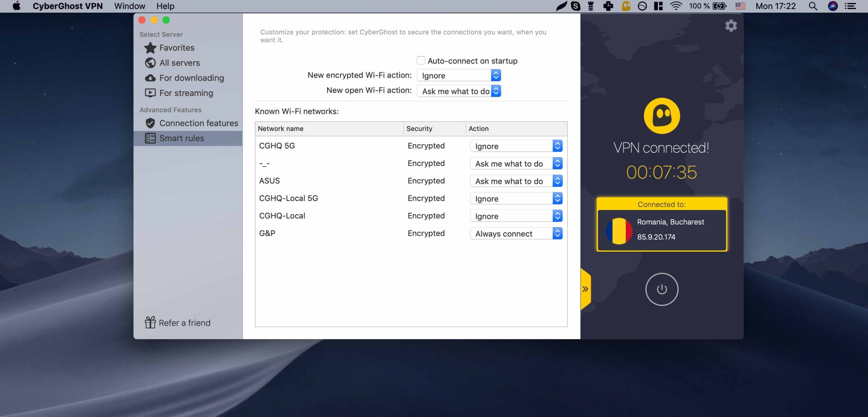Enable Auto-connect on startup checkbox
Screen dimensions: 868x417
tap(421, 61)
